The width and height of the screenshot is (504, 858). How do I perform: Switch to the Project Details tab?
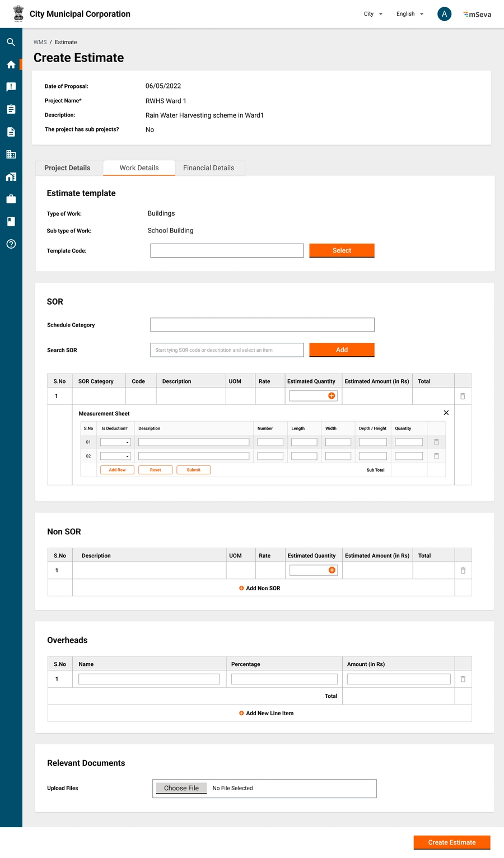coord(67,168)
